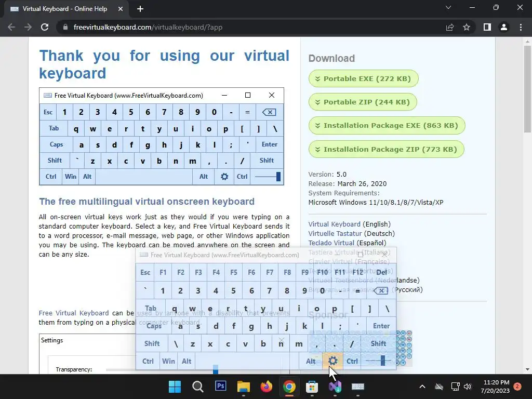532x399 pixels.
Task: Download Portable EXE (272 KB)
Action: (363, 79)
